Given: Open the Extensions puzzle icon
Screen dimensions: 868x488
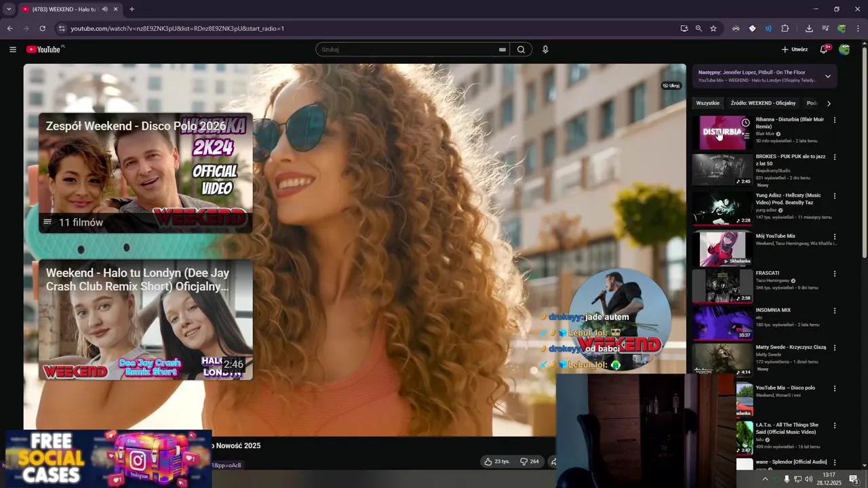Looking at the screenshot, I should (785, 28).
